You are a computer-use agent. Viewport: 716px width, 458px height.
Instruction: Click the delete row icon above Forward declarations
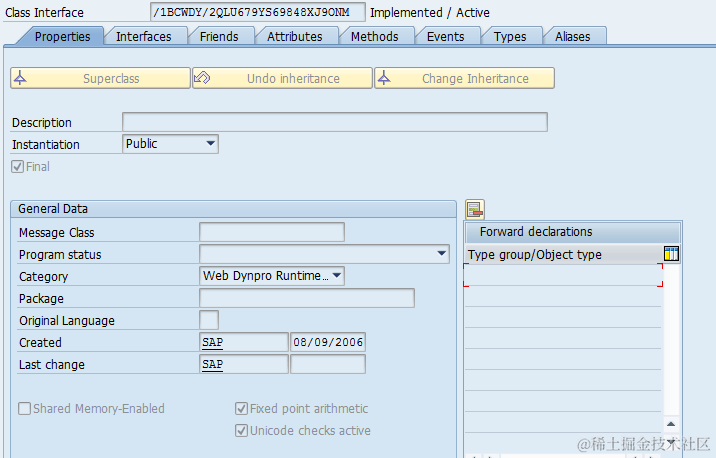[475, 210]
